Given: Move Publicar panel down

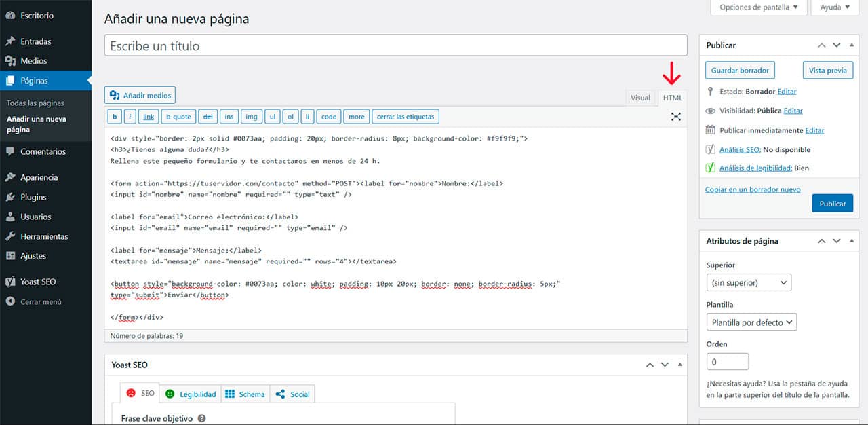Looking at the screenshot, I should pos(837,45).
